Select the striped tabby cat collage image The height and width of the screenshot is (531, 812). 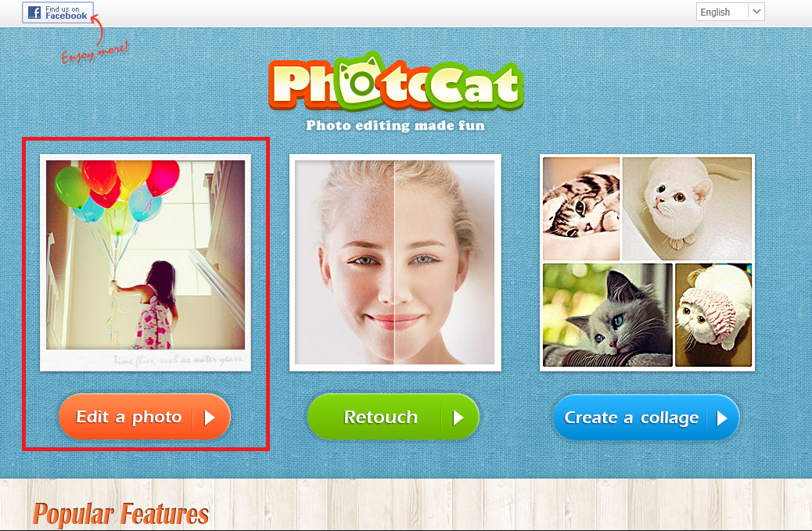[x=581, y=209]
